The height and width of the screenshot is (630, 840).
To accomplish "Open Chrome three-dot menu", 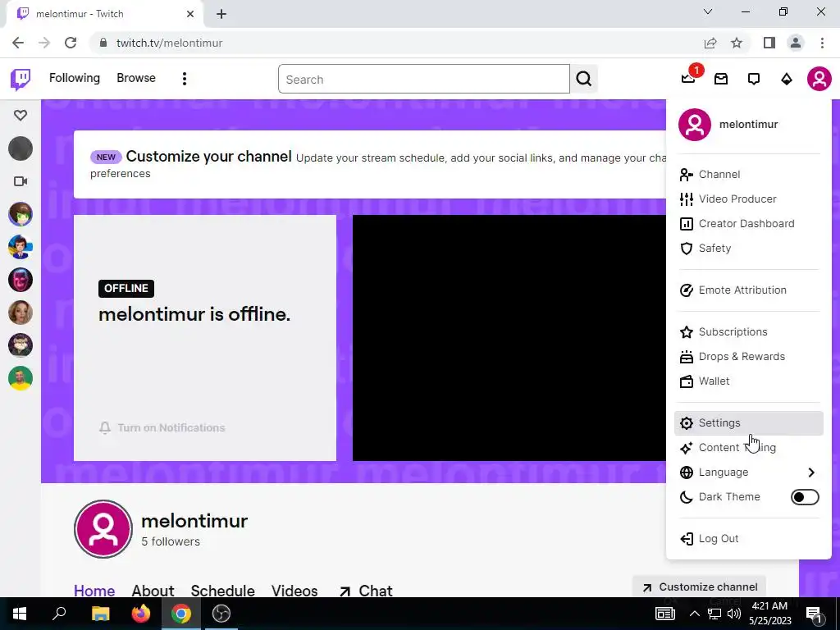I will coord(822,43).
